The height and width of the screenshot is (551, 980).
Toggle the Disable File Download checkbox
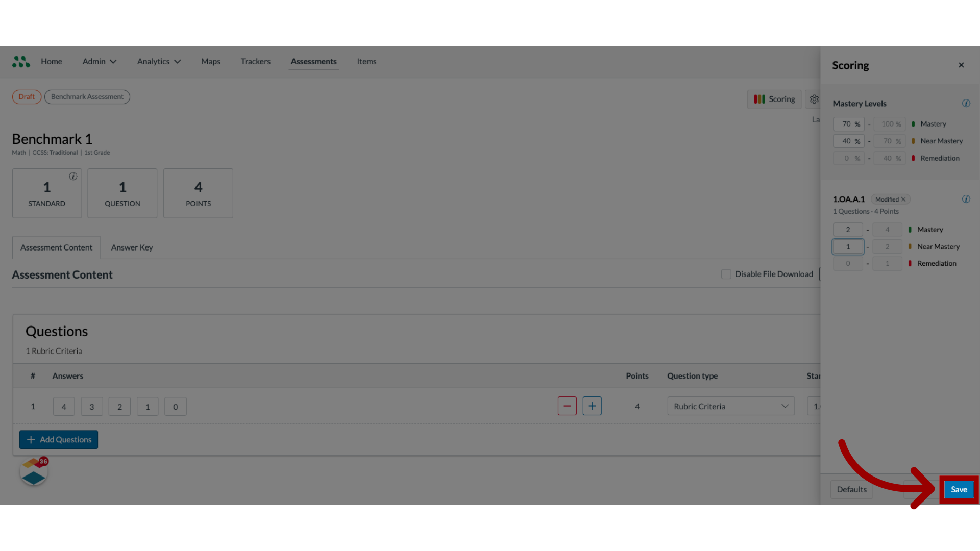[x=726, y=274]
